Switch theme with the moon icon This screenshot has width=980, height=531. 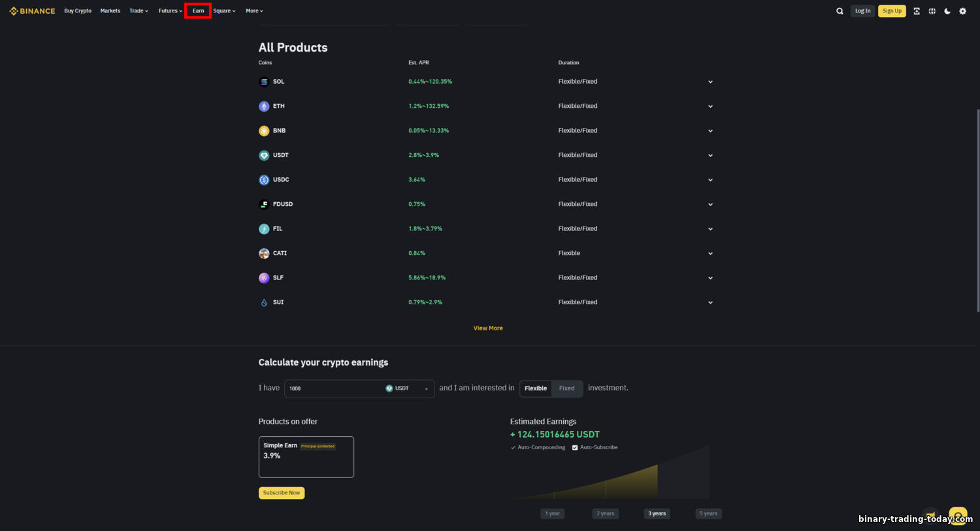tap(947, 11)
